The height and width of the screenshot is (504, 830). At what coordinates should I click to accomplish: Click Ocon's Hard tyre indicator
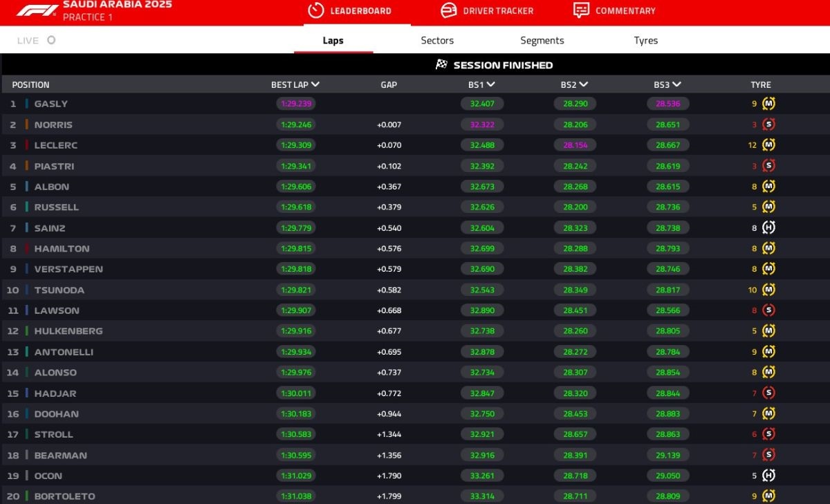[768, 476]
